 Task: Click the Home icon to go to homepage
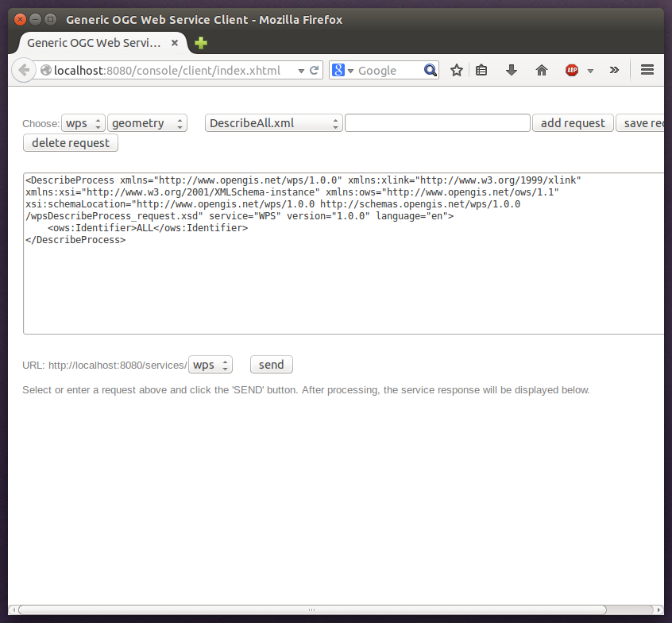[x=541, y=70]
